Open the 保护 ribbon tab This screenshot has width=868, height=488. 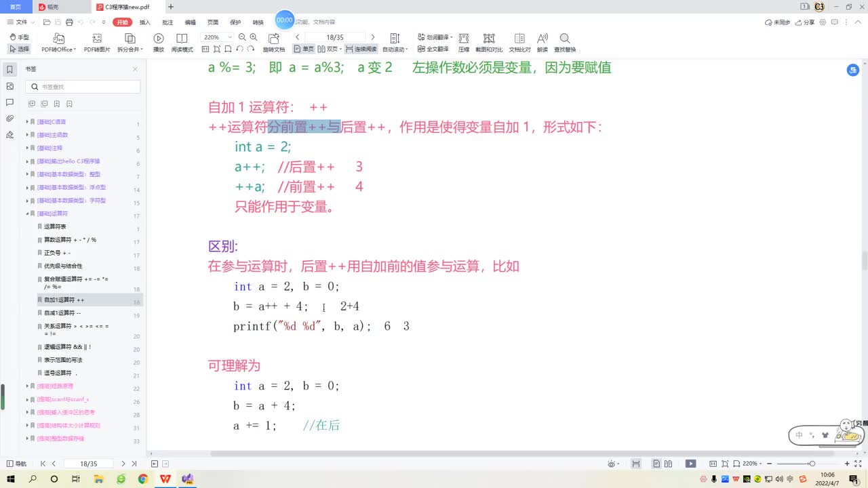[x=235, y=22]
